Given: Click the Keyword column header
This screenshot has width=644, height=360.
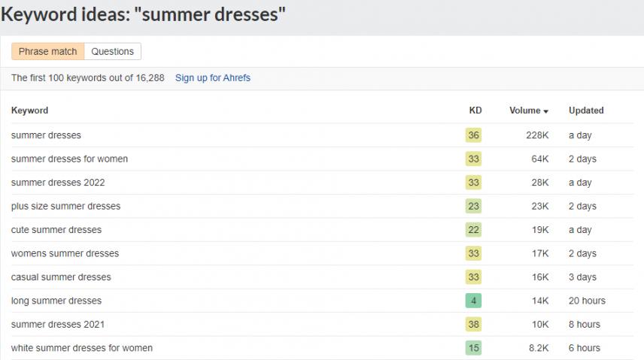Looking at the screenshot, I should pyautogui.click(x=29, y=110).
